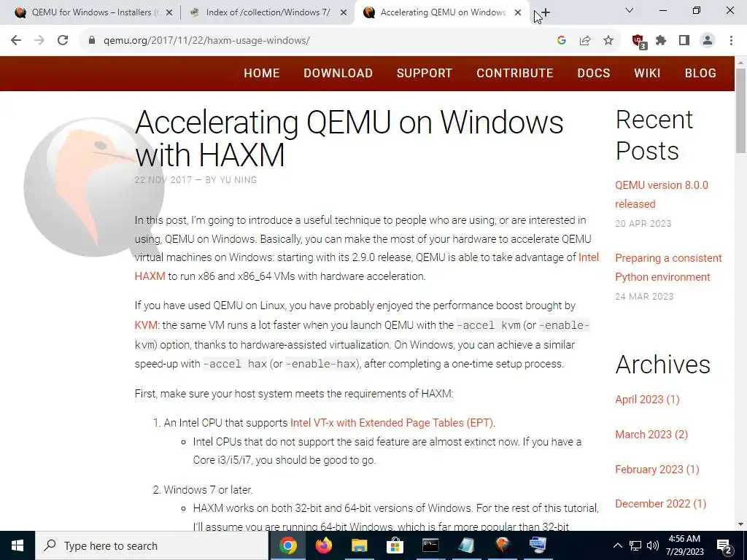Open Intel VT-x with Extended Page Tables link
This screenshot has height=560, width=747.
coord(392,423)
